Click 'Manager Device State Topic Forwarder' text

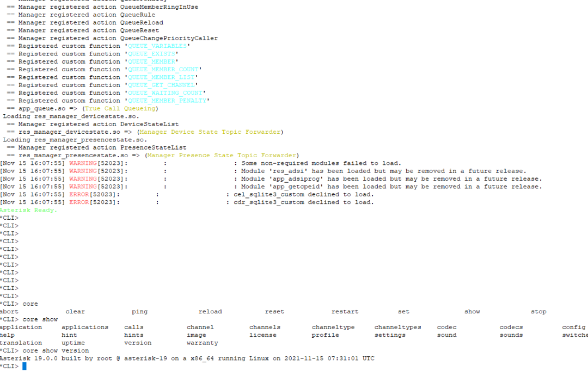[x=210, y=132]
